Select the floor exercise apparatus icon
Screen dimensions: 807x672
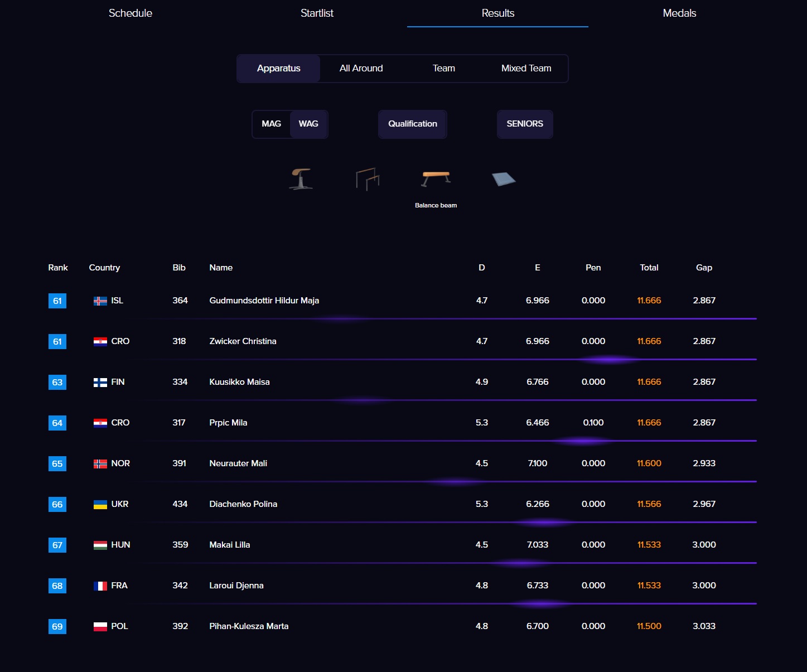[x=504, y=179]
